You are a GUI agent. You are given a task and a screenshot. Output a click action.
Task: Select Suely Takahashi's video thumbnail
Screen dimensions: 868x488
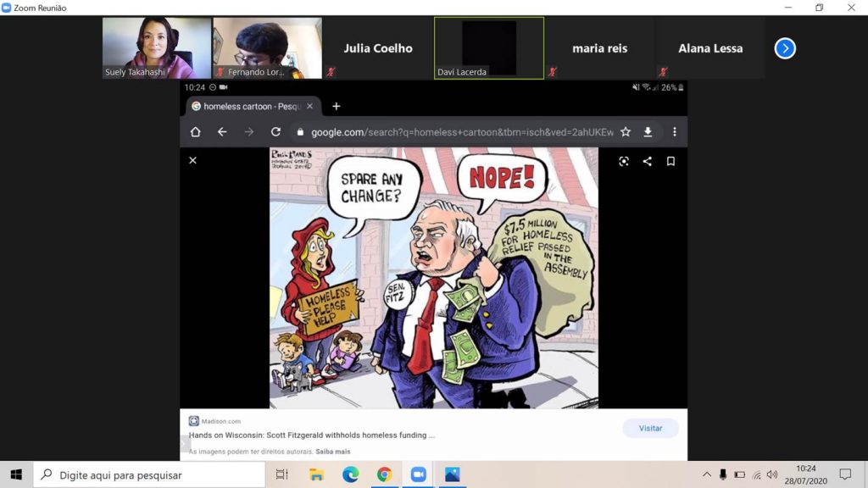[157, 48]
